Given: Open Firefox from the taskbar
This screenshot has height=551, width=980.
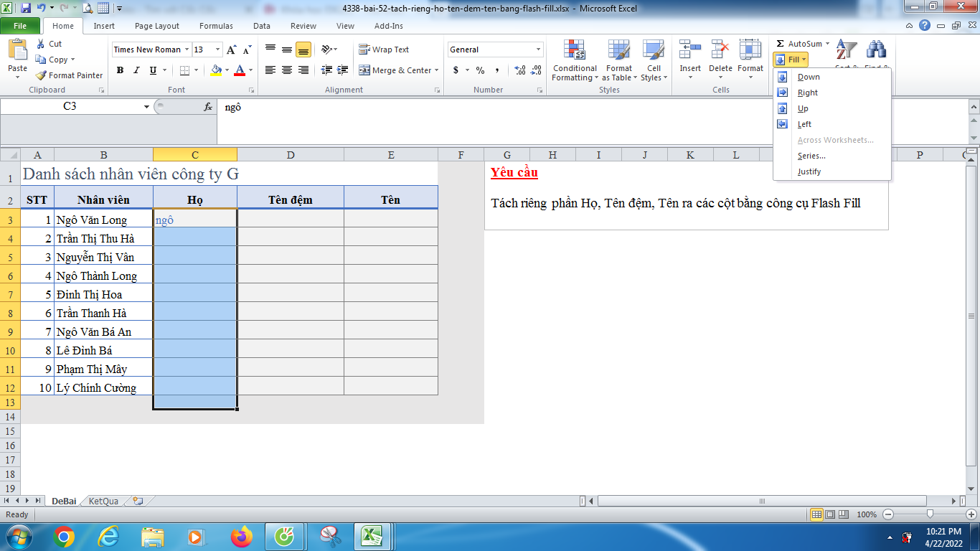Looking at the screenshot, I should coord(242,537).
